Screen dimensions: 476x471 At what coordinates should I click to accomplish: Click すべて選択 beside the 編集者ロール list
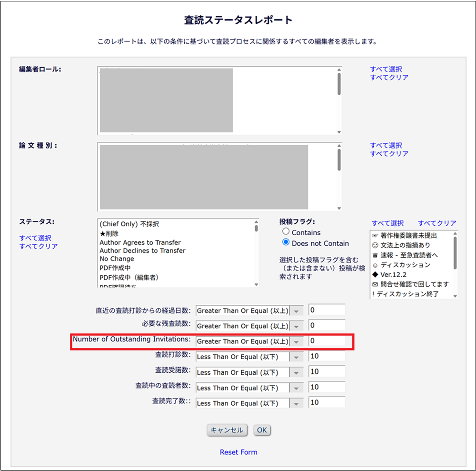click(x=386, y=69)
